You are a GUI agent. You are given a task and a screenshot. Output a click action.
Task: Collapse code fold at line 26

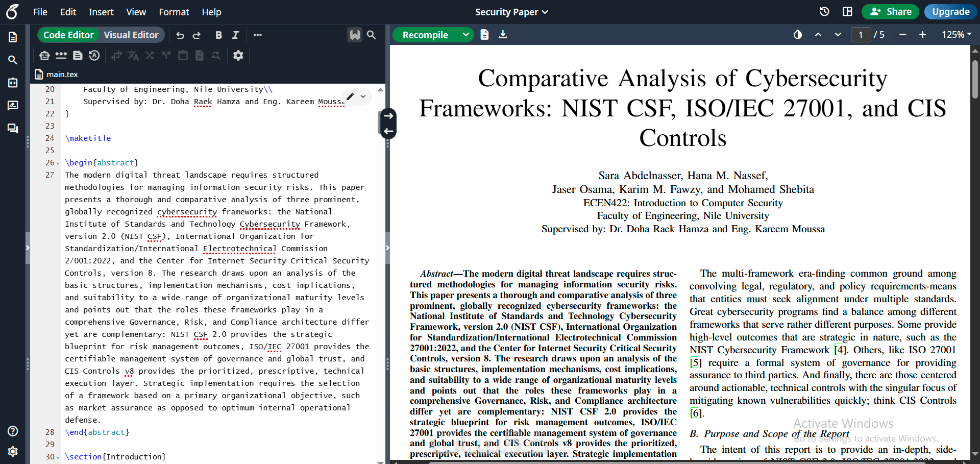click(x=58, y=163)
